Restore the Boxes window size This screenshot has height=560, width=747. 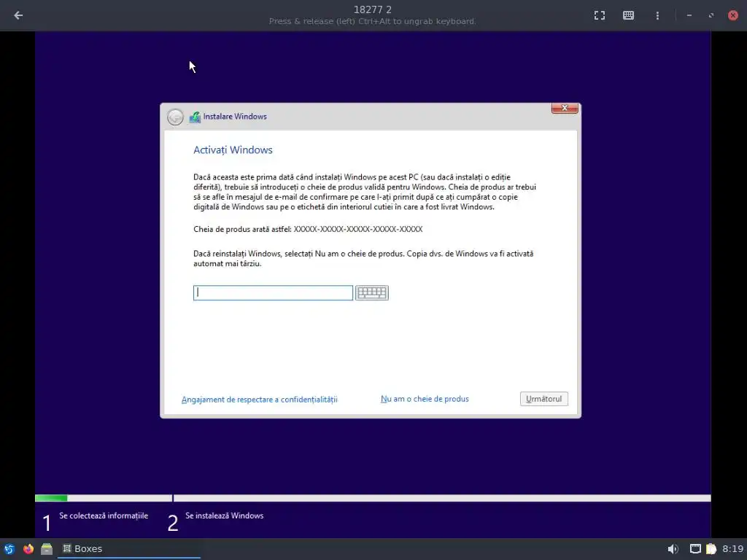click(x=711, y=15)
